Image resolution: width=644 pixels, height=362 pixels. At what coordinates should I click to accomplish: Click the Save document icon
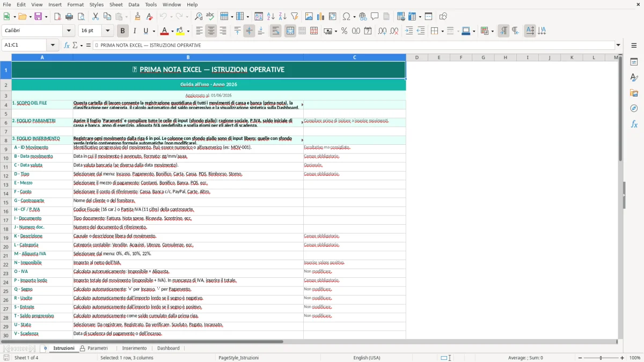pyautogui.click(x=38, y=17)
